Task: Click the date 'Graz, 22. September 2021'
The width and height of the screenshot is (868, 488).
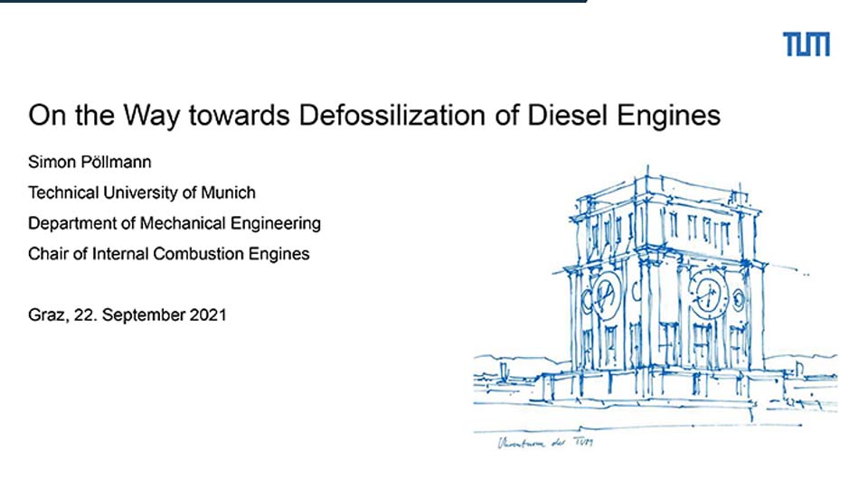Action: click(127, 314)
